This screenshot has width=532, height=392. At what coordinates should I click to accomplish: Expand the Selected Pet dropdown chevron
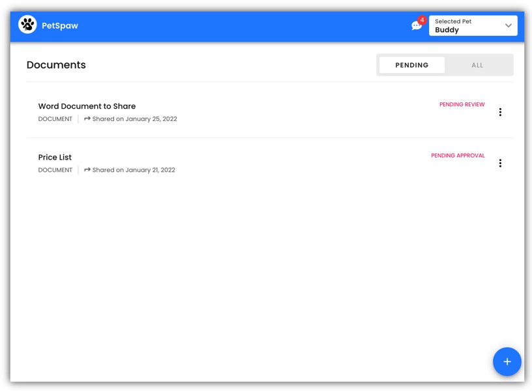point(509,25)
